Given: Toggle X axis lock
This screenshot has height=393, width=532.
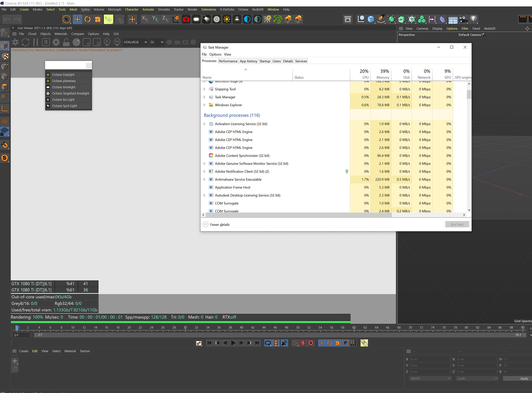Looking at the screenshot, I should (145, 19).
